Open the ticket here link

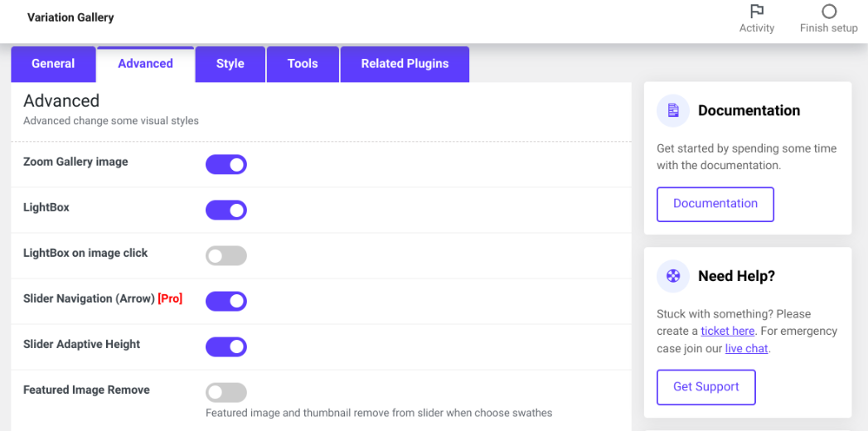(728, 331)
